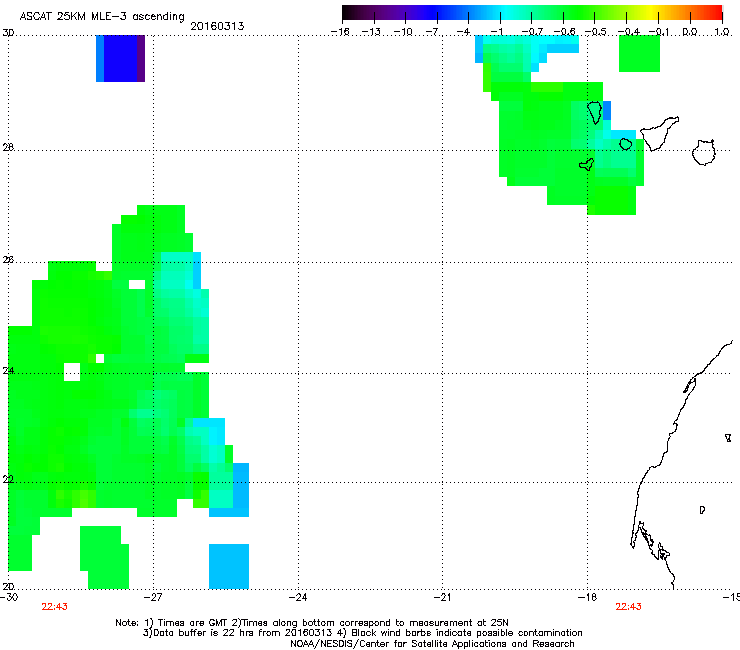Click the red '22:43' time near longitude -30

[x=54, y=607]
